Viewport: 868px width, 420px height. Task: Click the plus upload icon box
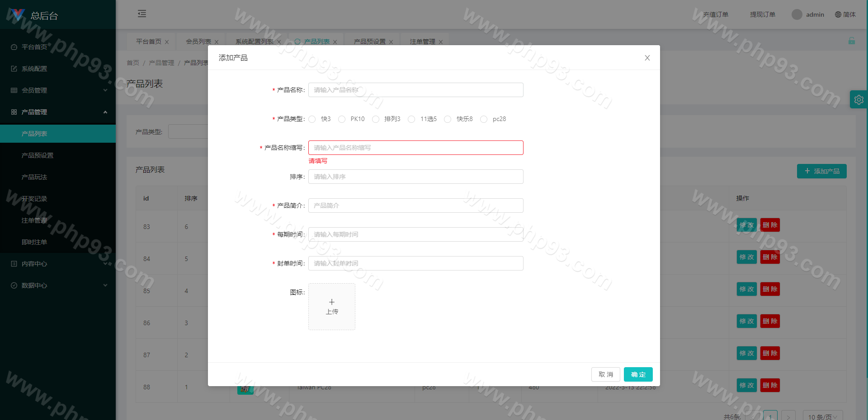(332, 307)
